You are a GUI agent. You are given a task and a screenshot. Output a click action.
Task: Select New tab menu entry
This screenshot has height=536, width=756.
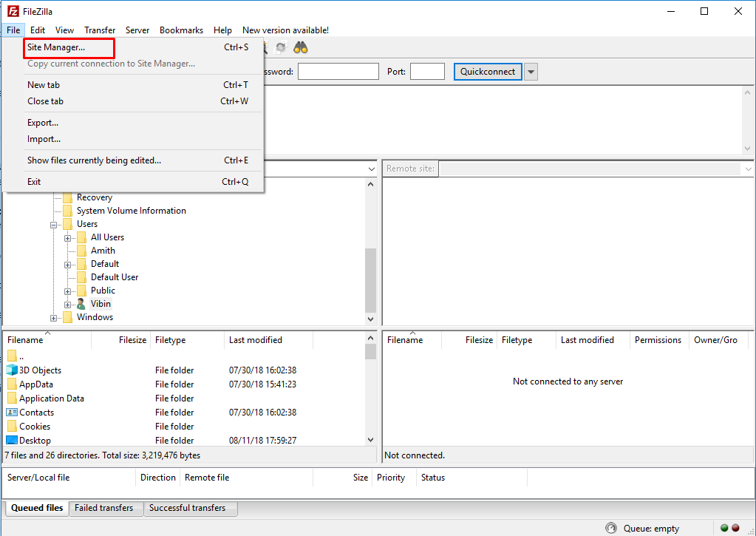click(44, 85)
